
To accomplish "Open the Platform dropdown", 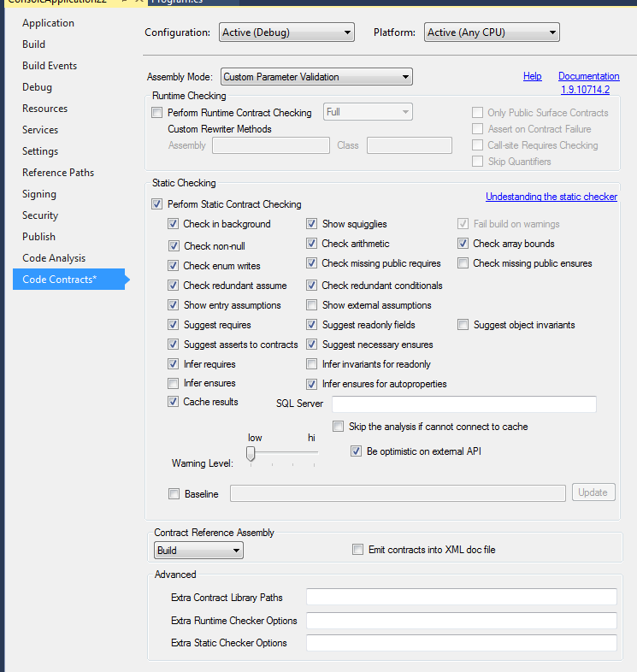I will click(x=492, y=32).
